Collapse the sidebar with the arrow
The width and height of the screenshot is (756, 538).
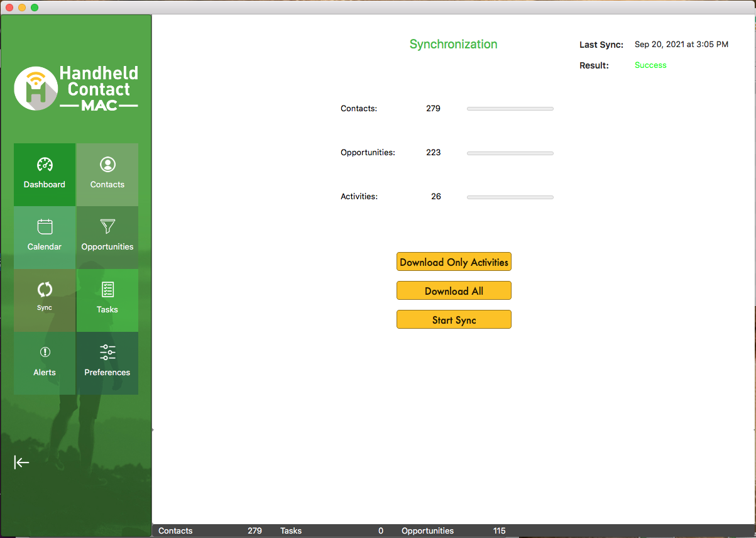pos(21,463)
